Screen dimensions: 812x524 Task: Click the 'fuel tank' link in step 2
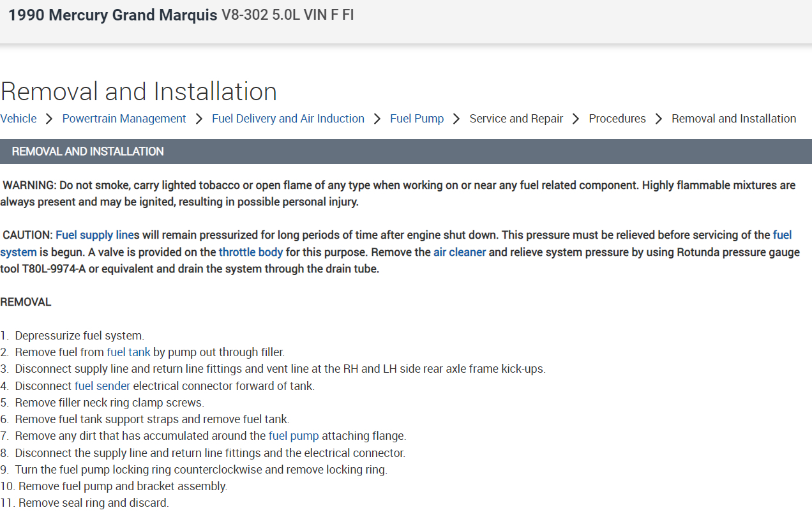[128, 352]
